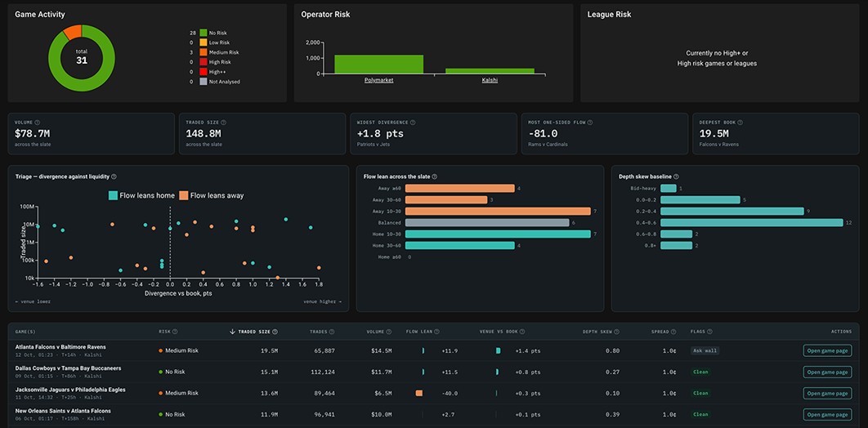Click the help icon next to Volume card
The width and height of the screenshot is (868, 428).
point(37,123)
